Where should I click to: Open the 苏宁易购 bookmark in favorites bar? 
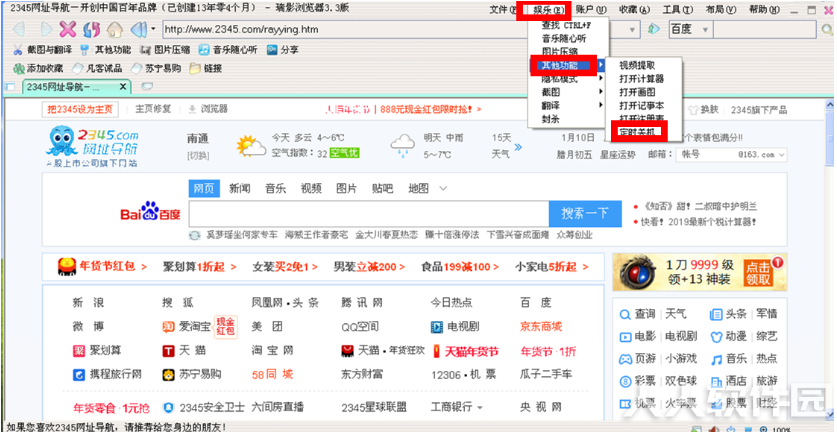[156, 68]
